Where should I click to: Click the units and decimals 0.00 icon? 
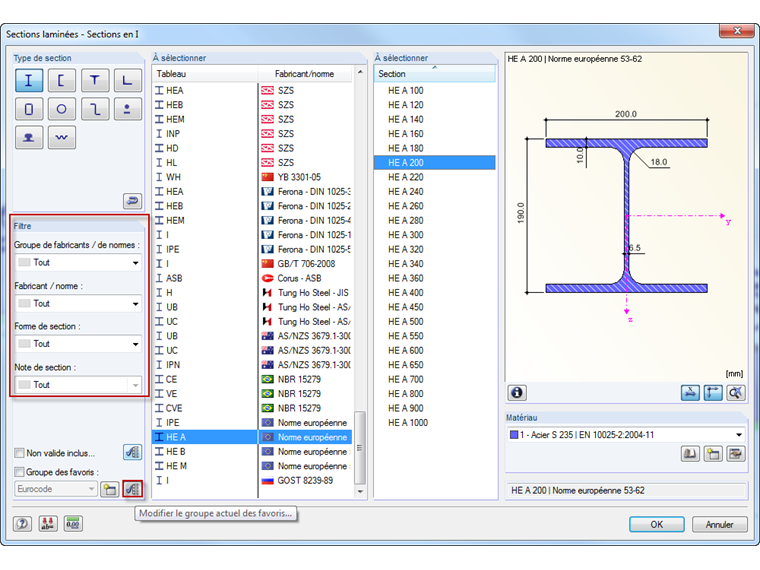click(73, 524)
